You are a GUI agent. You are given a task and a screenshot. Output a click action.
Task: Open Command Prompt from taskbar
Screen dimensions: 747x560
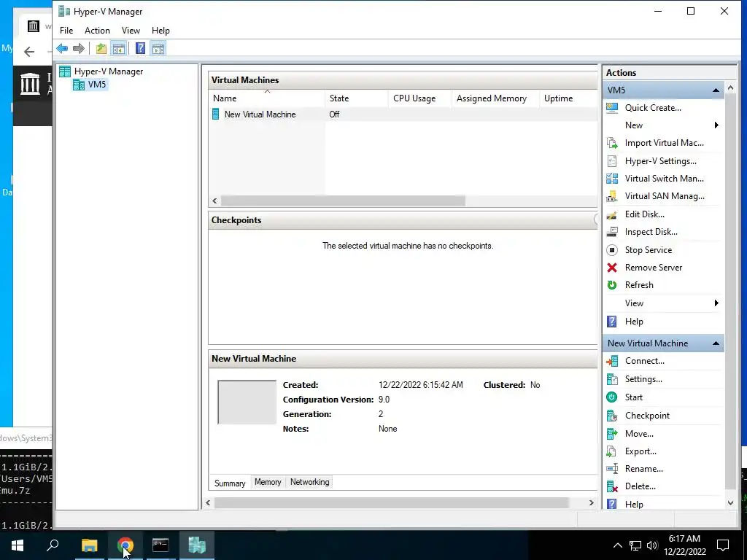(x=160, y=545)
